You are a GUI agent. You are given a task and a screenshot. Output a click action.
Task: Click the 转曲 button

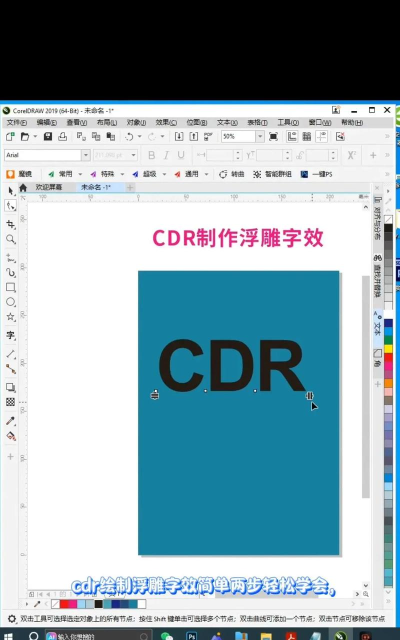click(232, 174)
